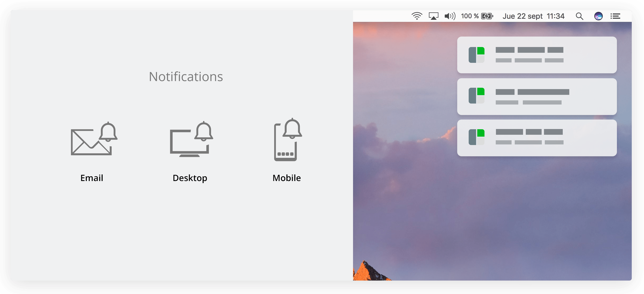Click the Desktop notification monitor icon
Image resolution: width=644 pixels, height=294 pixels.
[x=191, y=139]
